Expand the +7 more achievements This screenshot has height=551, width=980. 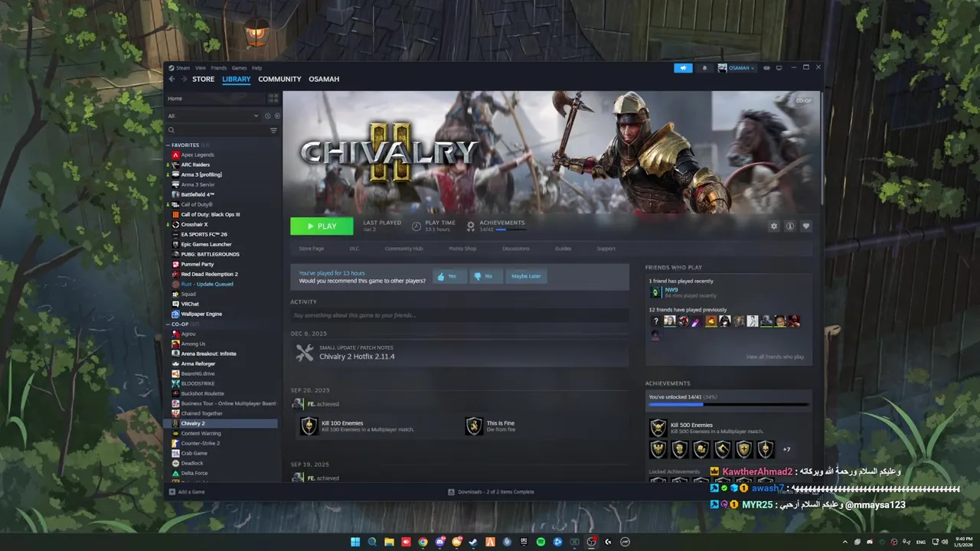(786, 449)
